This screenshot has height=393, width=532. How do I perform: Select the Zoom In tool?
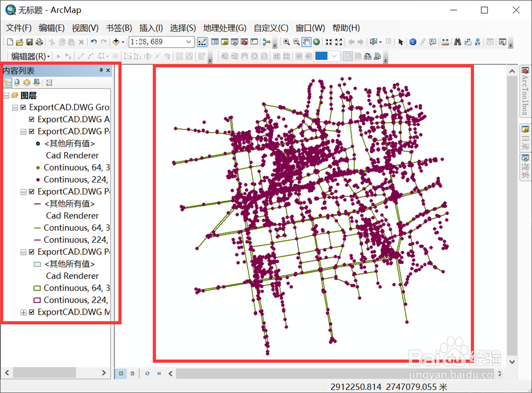point(287,42)
